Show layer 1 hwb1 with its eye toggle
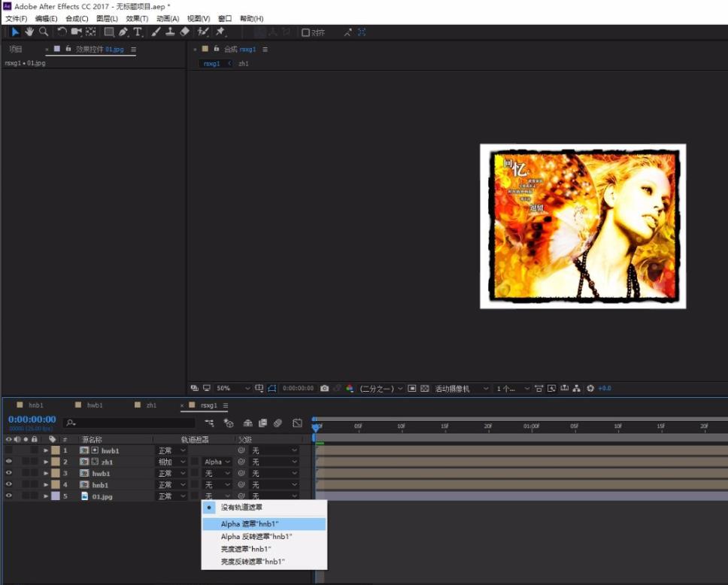The width and height of the screenshot is (728, 585). point(9,450)
